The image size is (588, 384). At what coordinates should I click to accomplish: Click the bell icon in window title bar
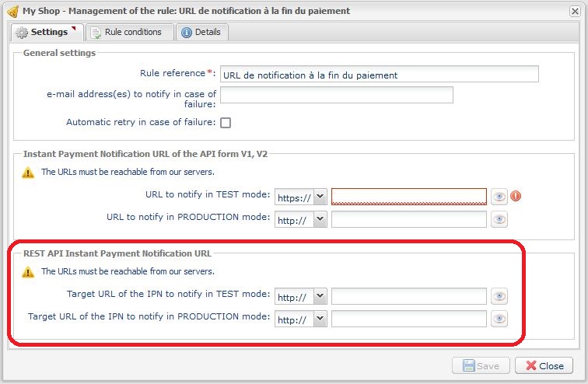tap(13, 11)
